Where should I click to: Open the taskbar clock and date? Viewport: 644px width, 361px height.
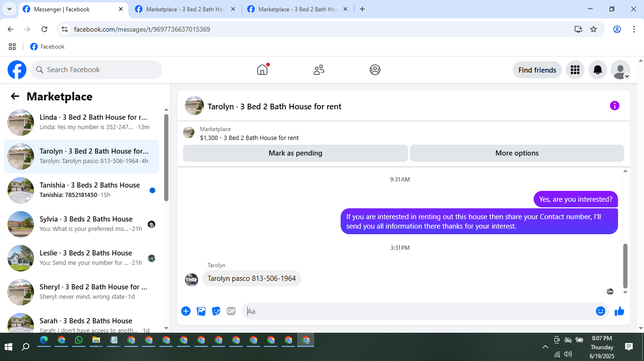click(602, 347)
